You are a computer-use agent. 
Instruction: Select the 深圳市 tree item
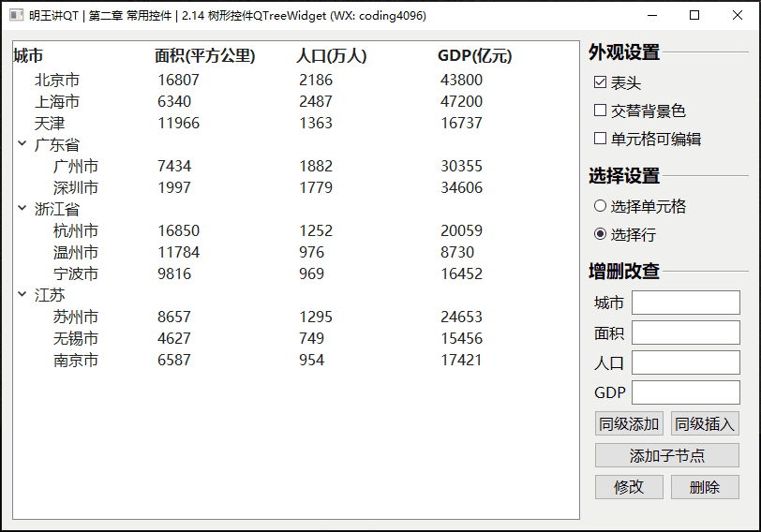[76, 187]
